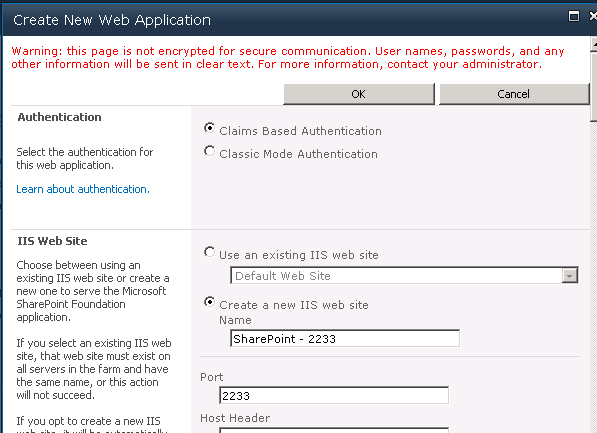Close the Create New Web Application dialog
The image size is (597, 433).
tap(593, 16)
